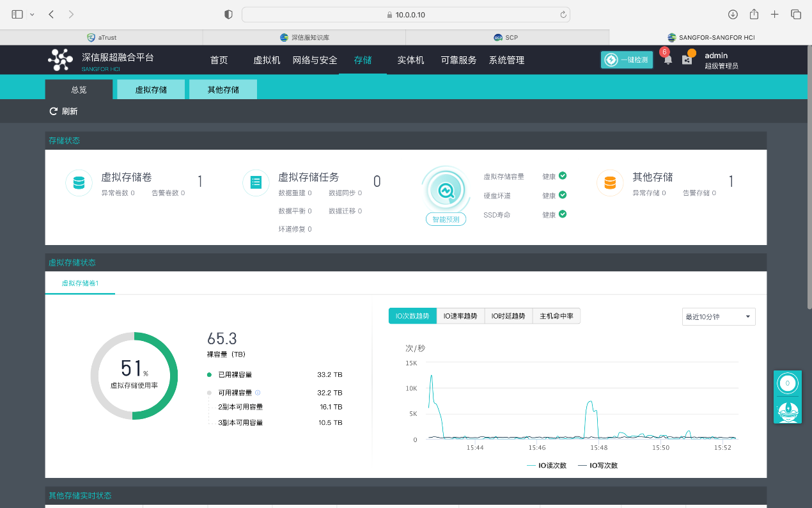
Task: Click the Sangfor HCI logo
Action: point(61,60)
